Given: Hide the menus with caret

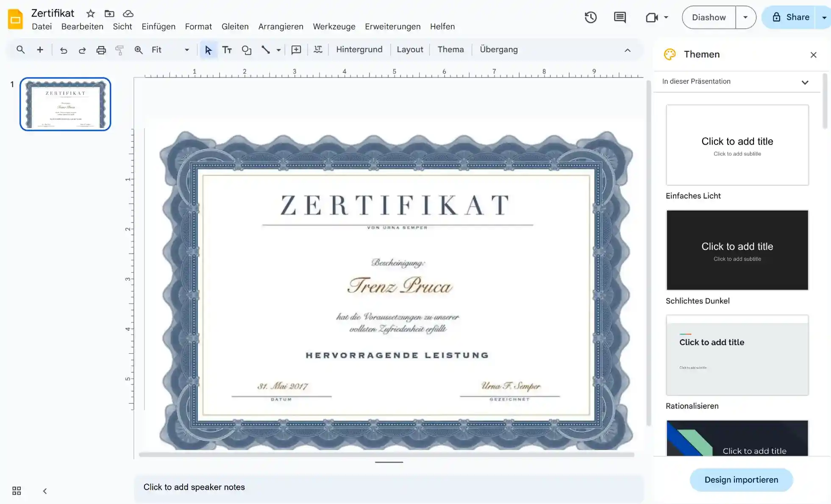Looking at the screenshot, I should pyautogui.click(x=627, y=50).
